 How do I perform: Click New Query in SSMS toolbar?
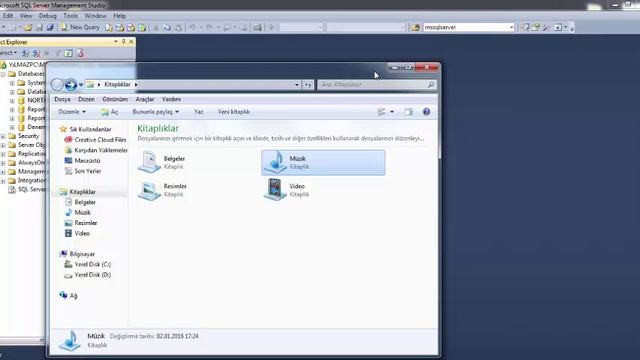tap(80, 27)
